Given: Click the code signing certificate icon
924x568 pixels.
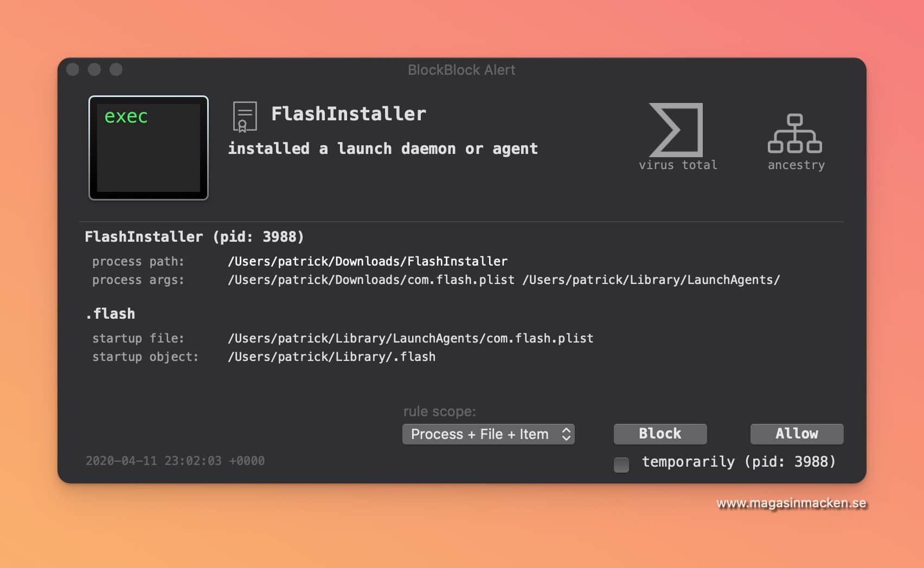Looking at the screenshot, I should pyautogui.click(x=245, y=117).
